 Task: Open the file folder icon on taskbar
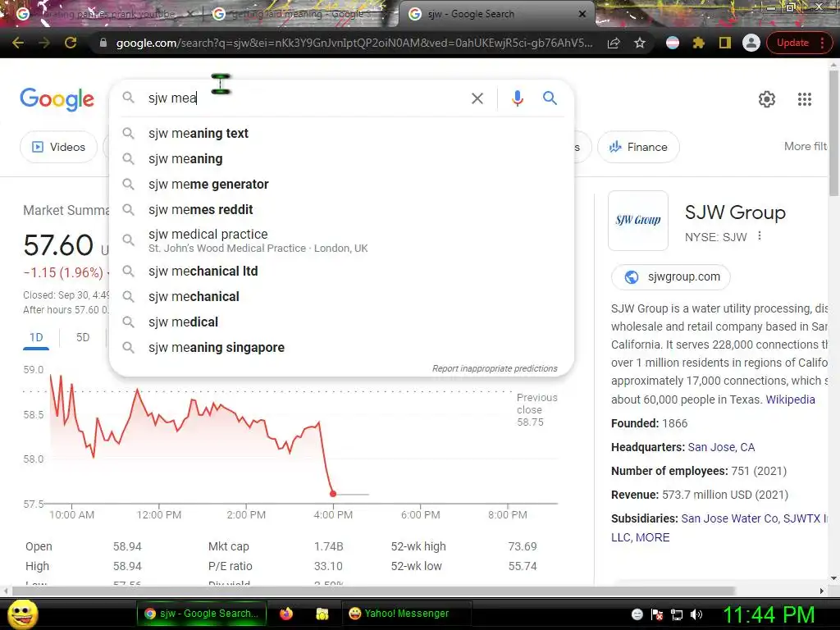pos(322,614)
